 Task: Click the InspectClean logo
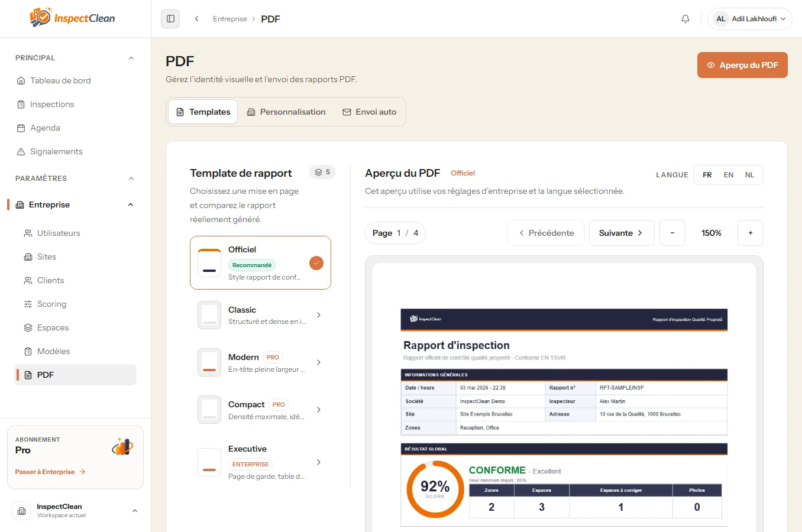coord(72,18)
